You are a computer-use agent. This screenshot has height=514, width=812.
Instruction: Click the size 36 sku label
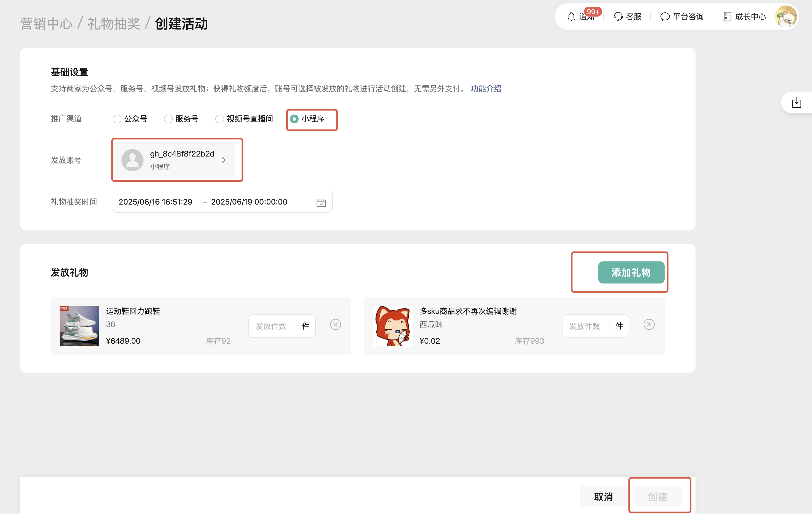click(x=111, y=324)
